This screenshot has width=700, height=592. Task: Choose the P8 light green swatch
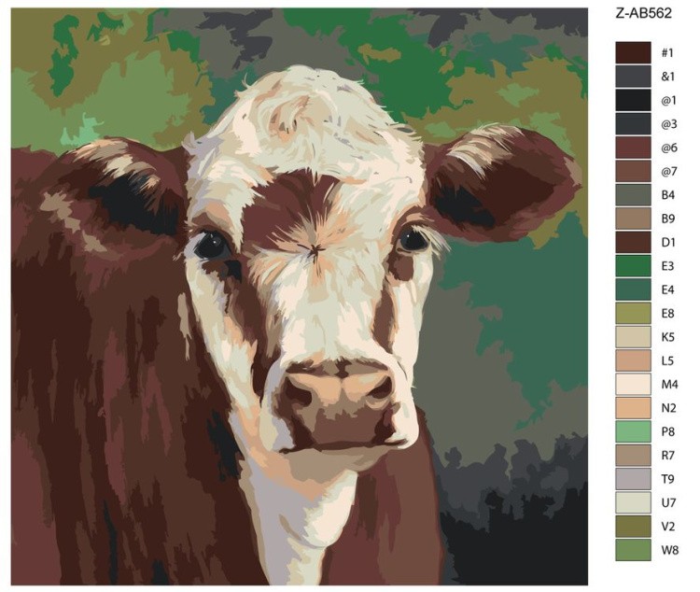point(633,431)
